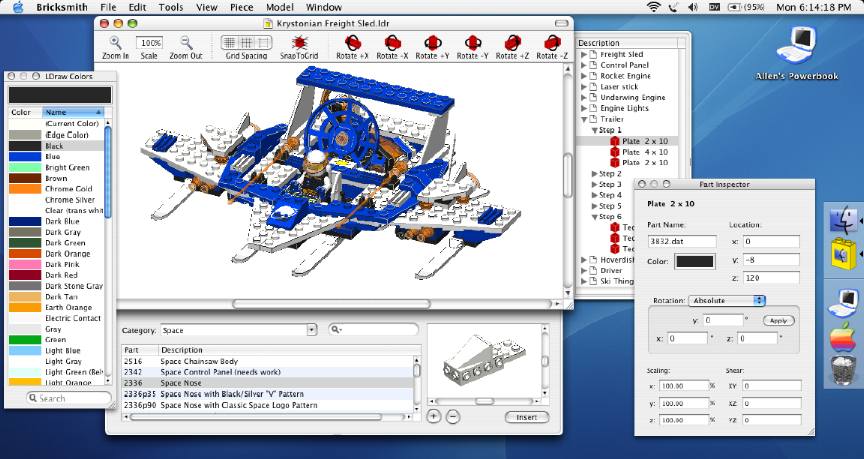864x459 pixels.
Task: Open the Category dropdown showing Space
Action: point(238,329)
